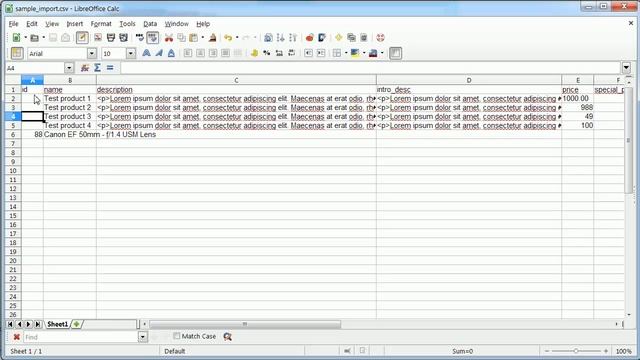Click Show Draw Functions icon

coord(322,38)
